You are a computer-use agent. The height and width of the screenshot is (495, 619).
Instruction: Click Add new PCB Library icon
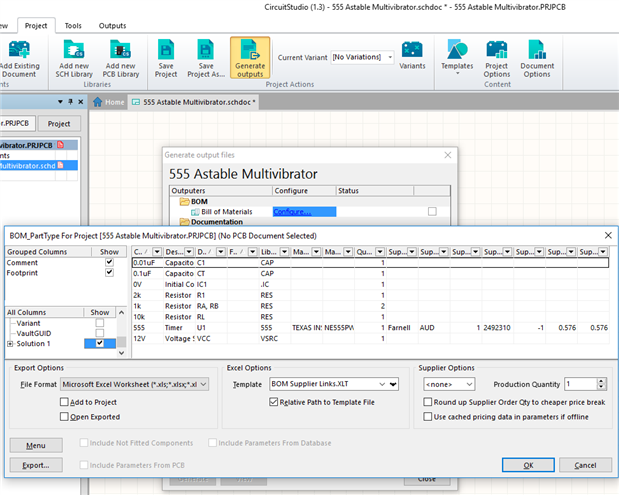pyautogui.click(x=122, y=49)
